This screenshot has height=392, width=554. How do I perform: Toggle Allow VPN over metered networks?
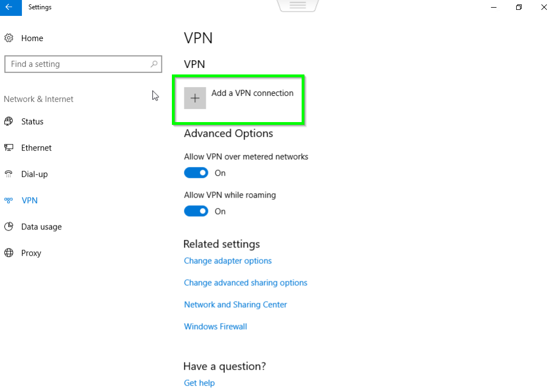[196, 173]
